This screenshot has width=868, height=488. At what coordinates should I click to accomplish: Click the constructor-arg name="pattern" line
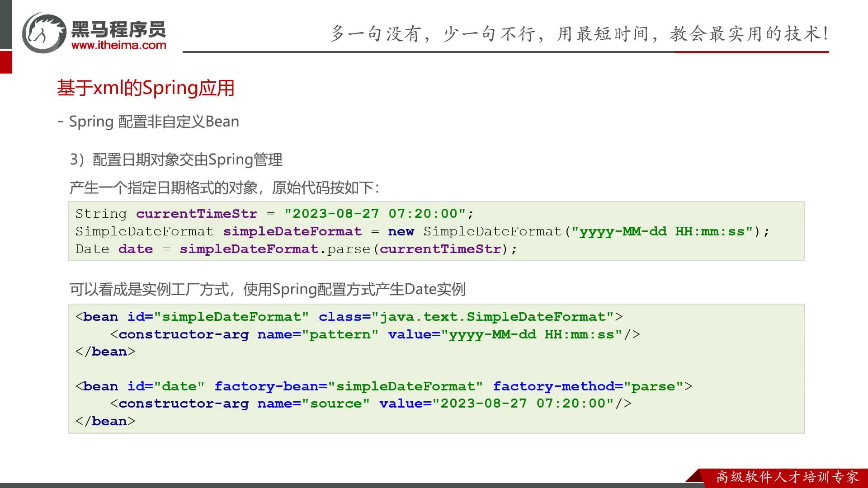click(x=375, y=334)
